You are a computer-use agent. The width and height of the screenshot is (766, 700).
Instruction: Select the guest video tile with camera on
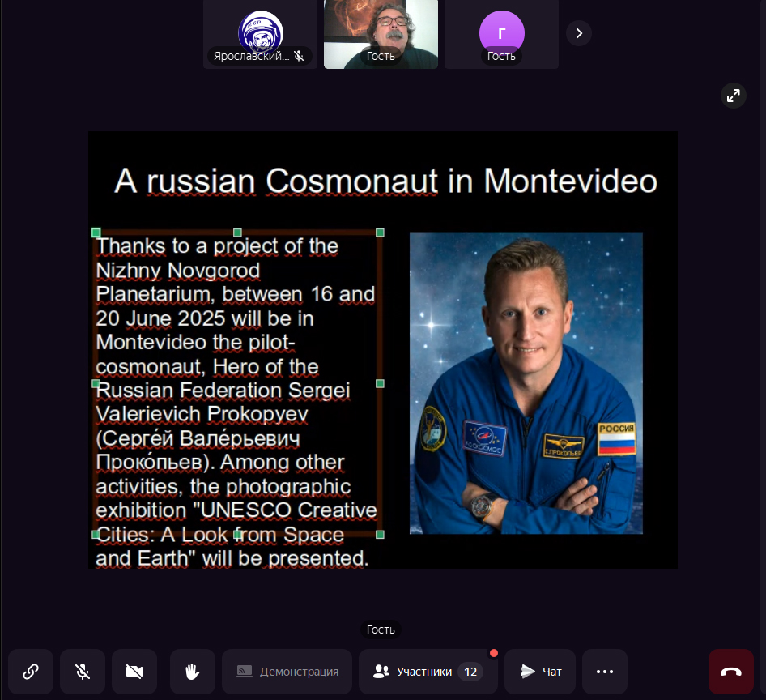click(381, 34)
